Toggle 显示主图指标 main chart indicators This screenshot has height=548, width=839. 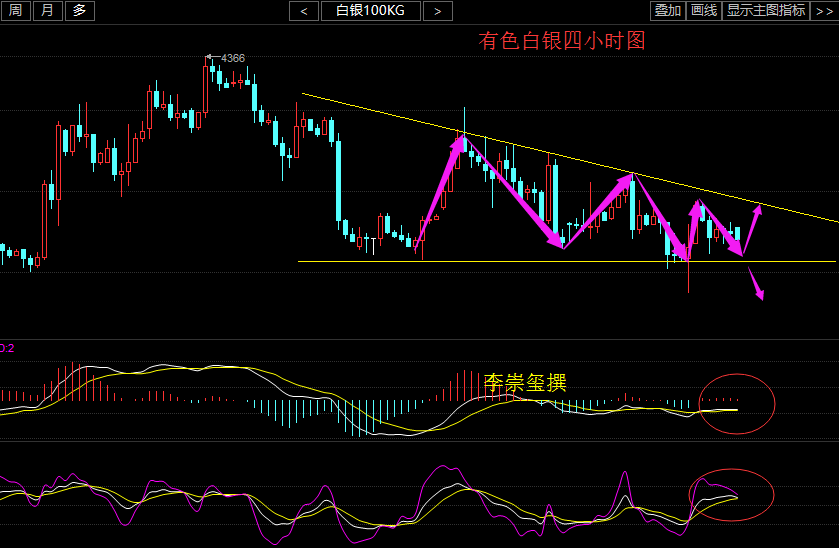coord(765,11)
